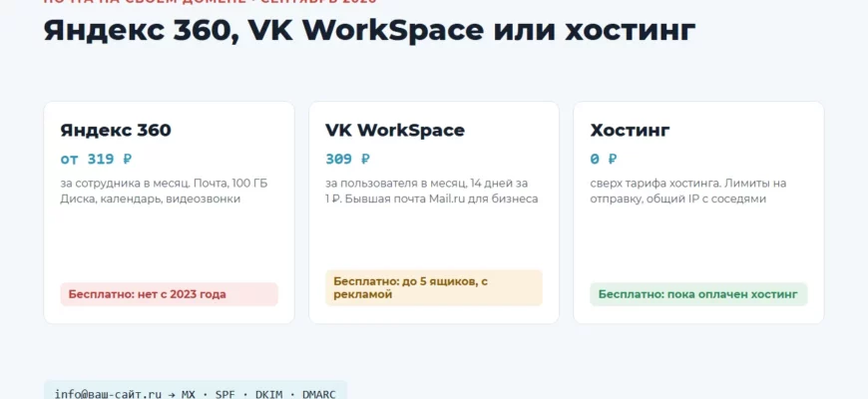Click the code line with MX · SPF · DKIM · DMARC
The image size is (868, 399).
(x=196, y=392)
